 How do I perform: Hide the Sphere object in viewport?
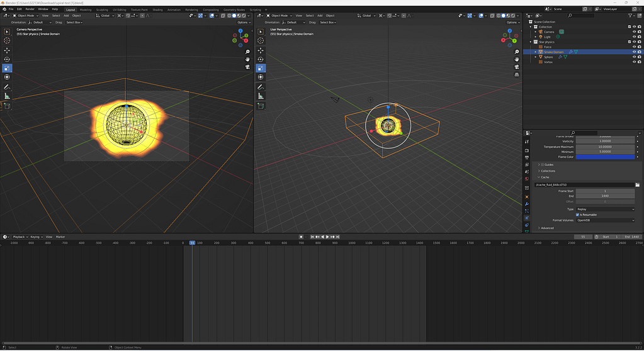[634, 57]
